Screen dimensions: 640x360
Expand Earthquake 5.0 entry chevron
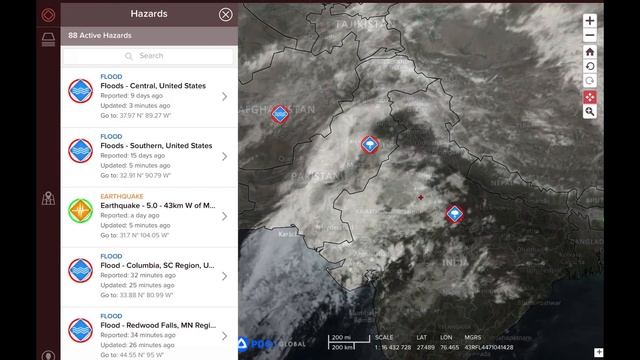(224, 216)
